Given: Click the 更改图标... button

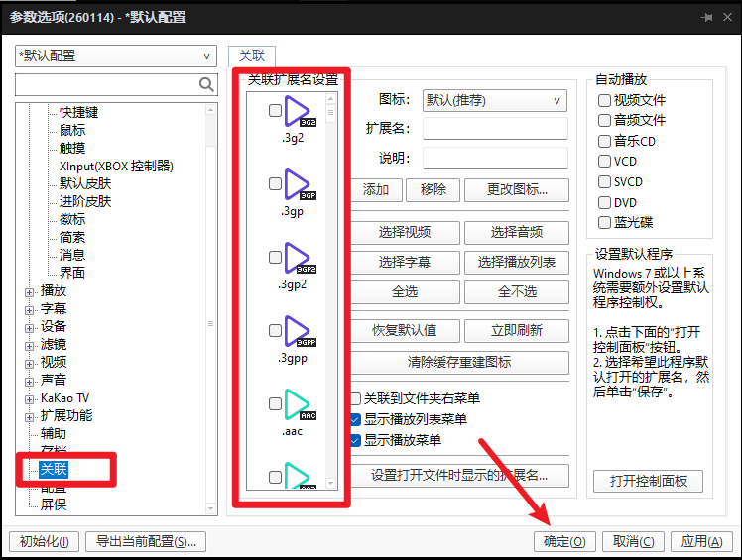Looking at the screenshot, I should click(517, 190).
